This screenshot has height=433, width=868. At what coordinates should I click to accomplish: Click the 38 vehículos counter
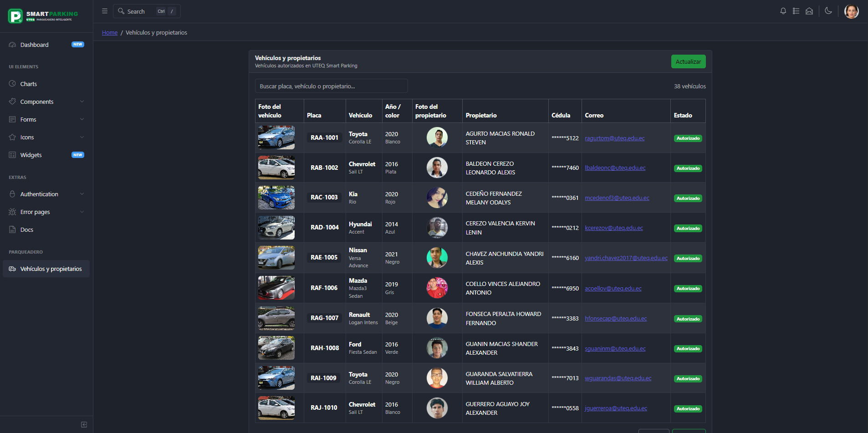coord(690,86)
